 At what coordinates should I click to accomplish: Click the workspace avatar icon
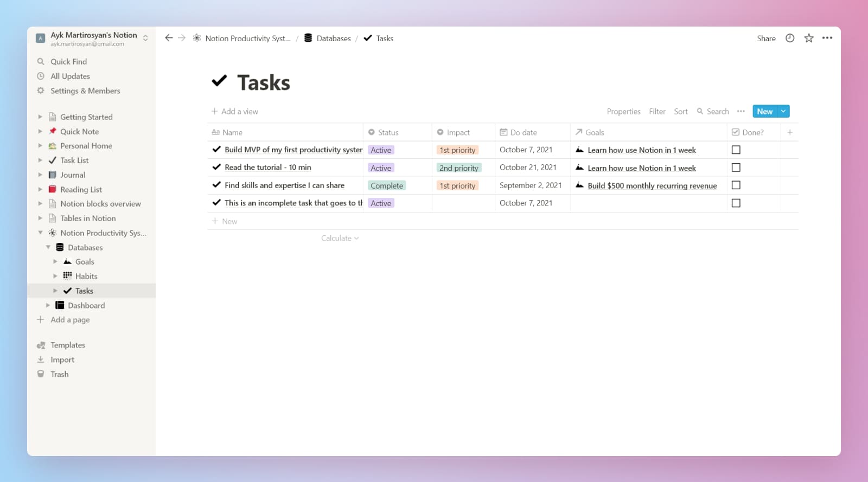[x=40, y=38]
